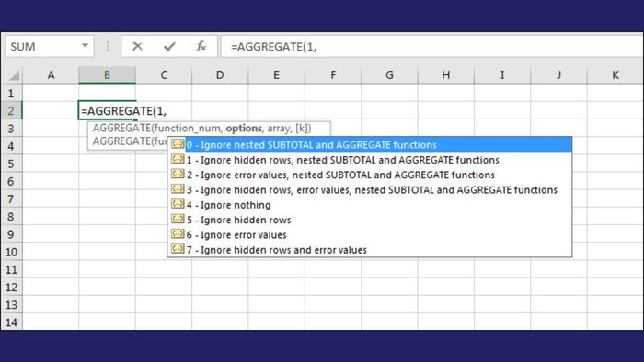644x362 pixels.
Task: Select column F header
Action: coord(333,75)
